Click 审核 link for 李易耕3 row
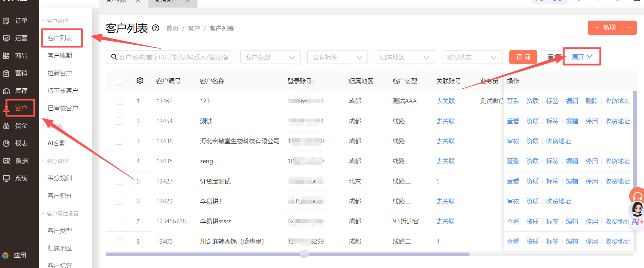The width and height of the screenshot is (644, 268). point(513,201)
